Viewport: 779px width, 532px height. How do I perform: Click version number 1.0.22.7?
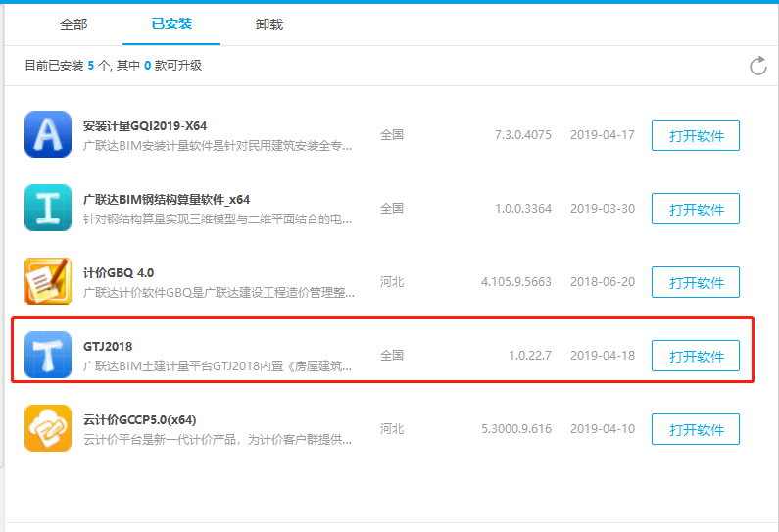pos(530,356)
